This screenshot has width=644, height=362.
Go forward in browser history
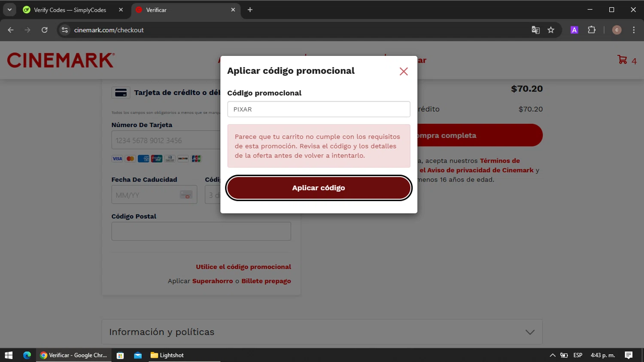pyautogui.click(x=27, y=30)
